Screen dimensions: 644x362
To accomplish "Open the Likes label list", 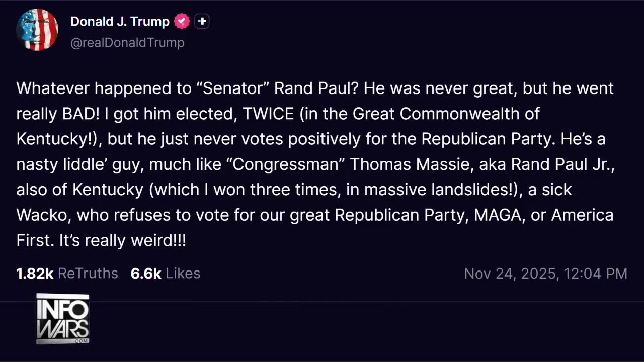I will coord(183,274).
